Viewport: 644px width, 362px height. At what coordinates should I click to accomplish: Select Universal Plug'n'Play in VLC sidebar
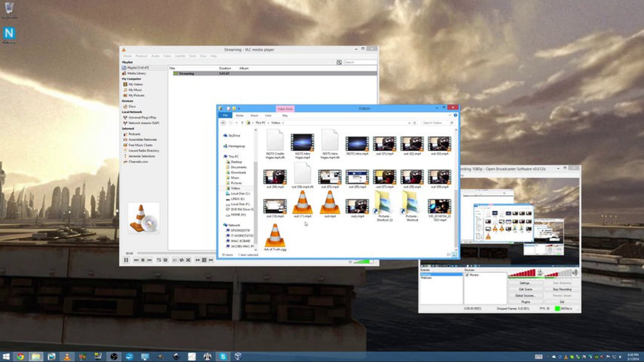point(140,118)
